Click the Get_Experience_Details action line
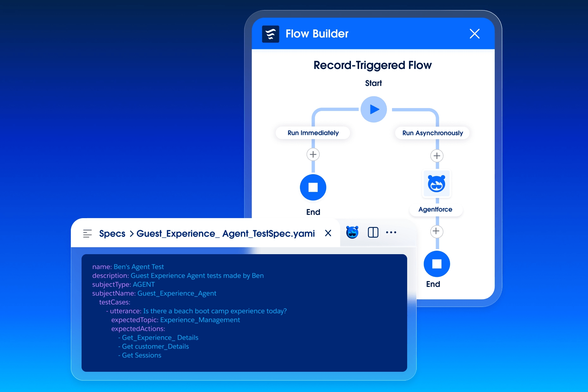Screen dimensions: 588x392 pyautogui.click(x=158, y=338)
